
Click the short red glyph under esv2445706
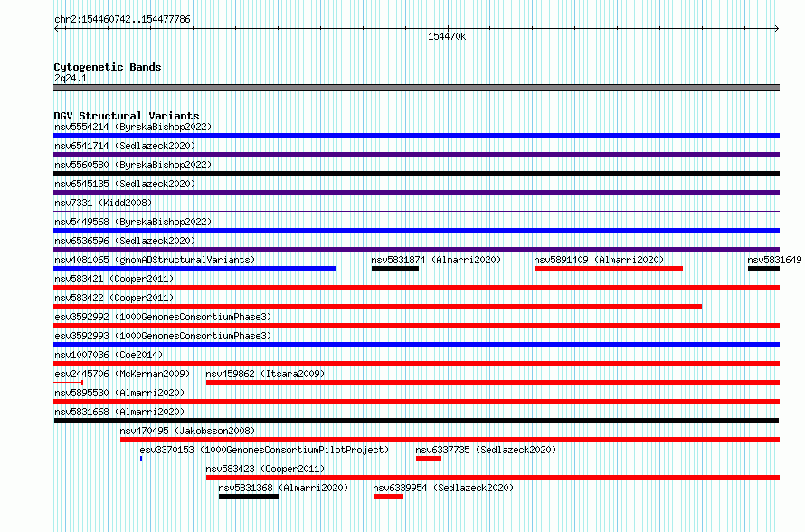click(68, 383)
